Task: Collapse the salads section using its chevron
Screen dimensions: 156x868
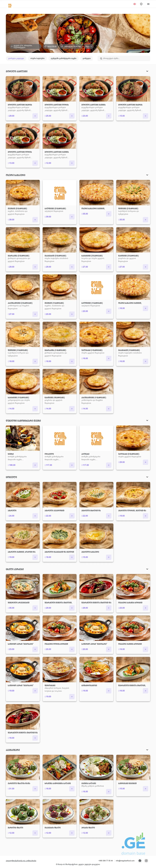Action: [x=147, y=750]
